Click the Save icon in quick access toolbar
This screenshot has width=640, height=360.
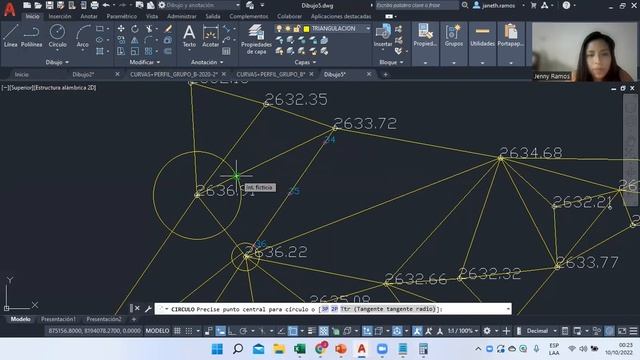click(x=49, y=5)
